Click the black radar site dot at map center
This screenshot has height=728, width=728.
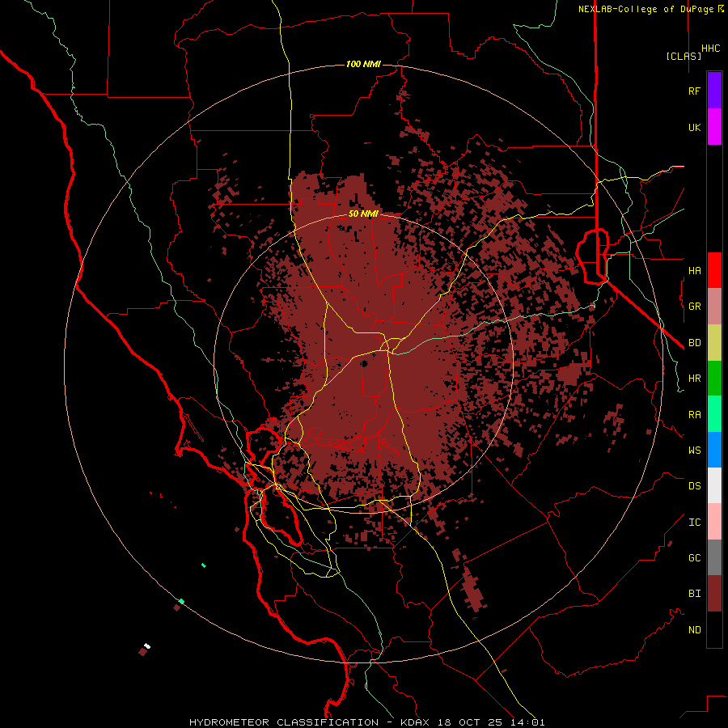coord(365,363)
